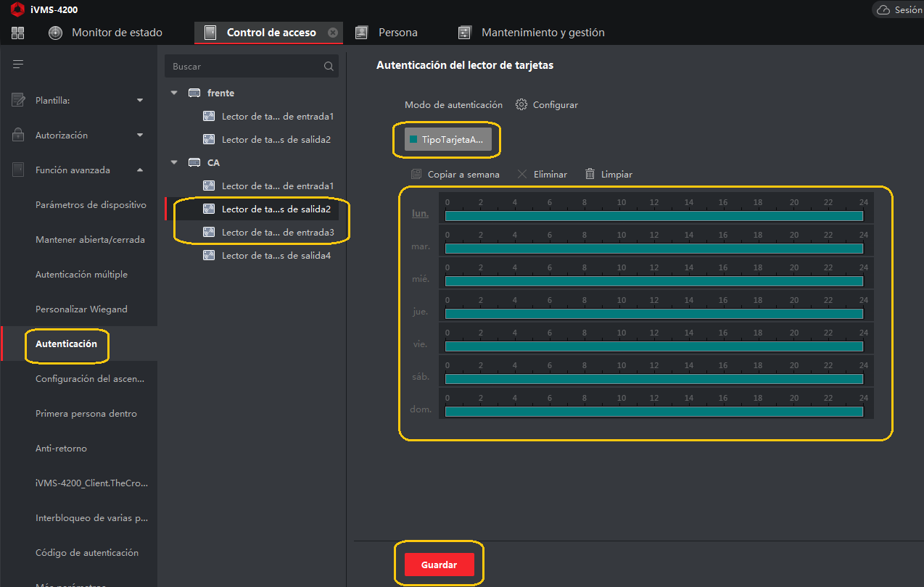Click the Eliminar X icon

(x=522, y=174)
